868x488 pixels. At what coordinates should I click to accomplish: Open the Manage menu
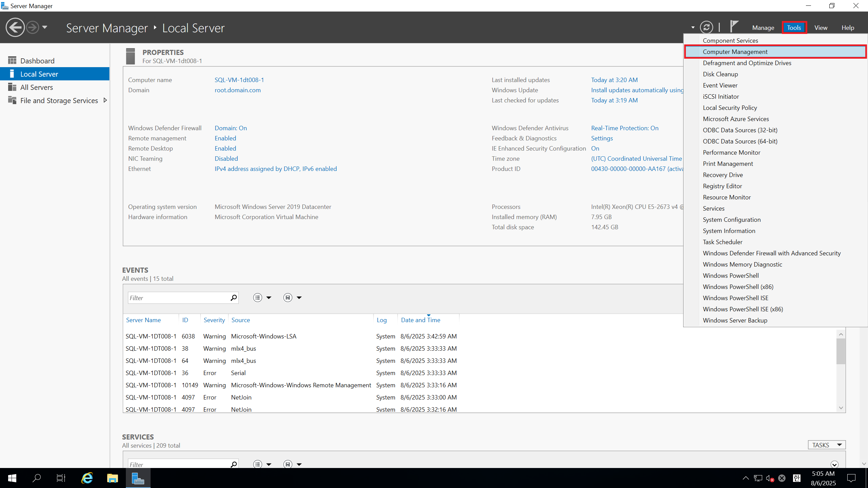tap(763, 28)
